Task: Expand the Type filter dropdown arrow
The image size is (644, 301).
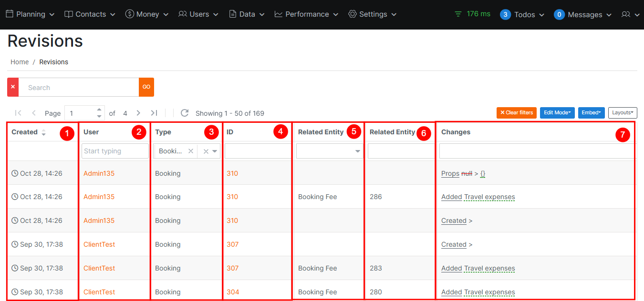Action: [x=215, y=151]
